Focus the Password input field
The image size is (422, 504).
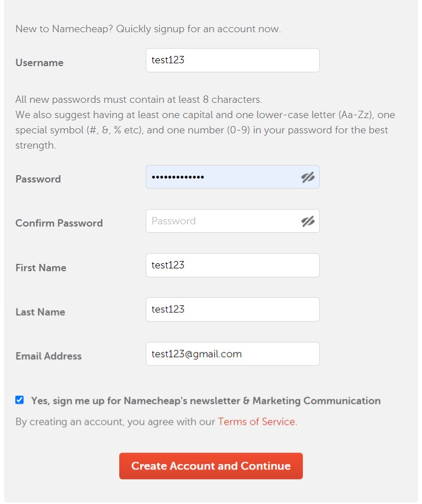(x=226, y=177)
